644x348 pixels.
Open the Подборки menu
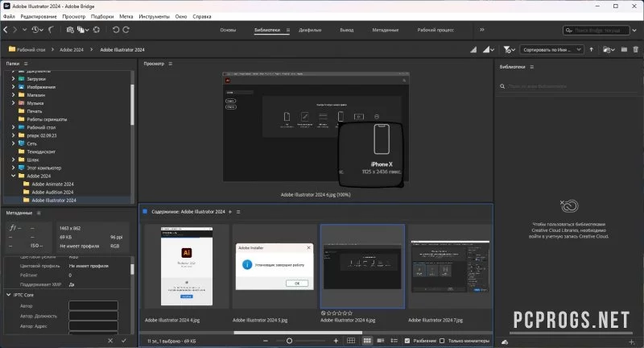click(x=102, y=16)
